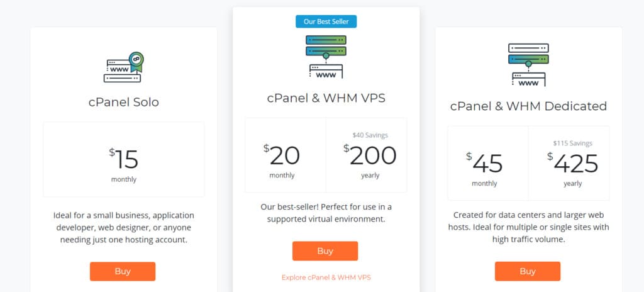Click the cPanel & WHM Dedicated server icon

coord(528,65)
